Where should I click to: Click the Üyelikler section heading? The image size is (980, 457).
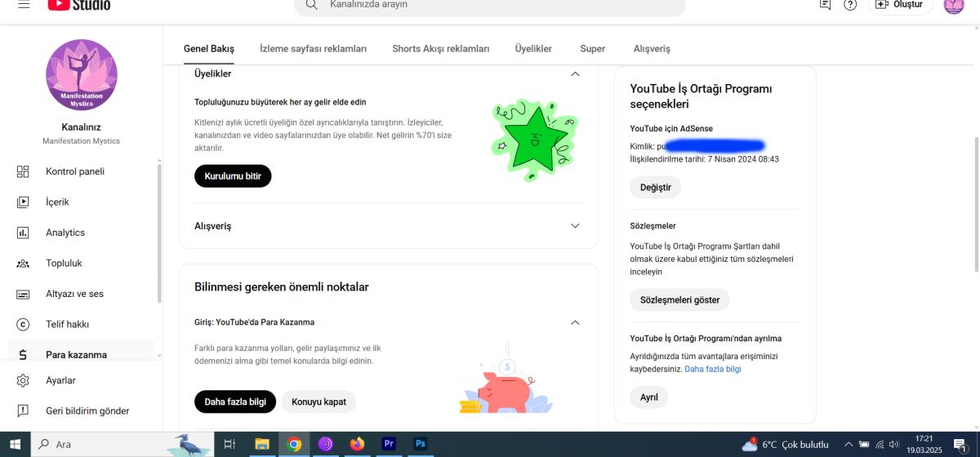(x=212, y=73)
